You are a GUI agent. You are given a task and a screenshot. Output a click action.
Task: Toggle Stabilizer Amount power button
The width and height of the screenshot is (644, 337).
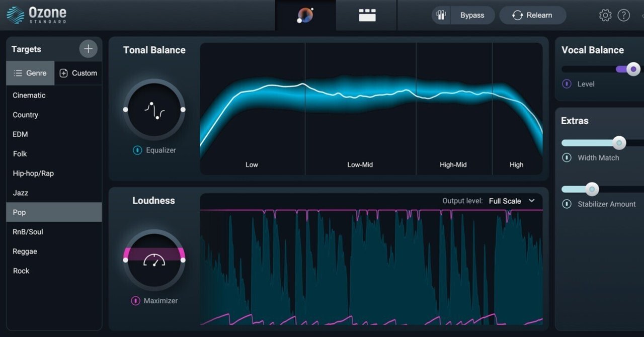(x=567, y=204)
